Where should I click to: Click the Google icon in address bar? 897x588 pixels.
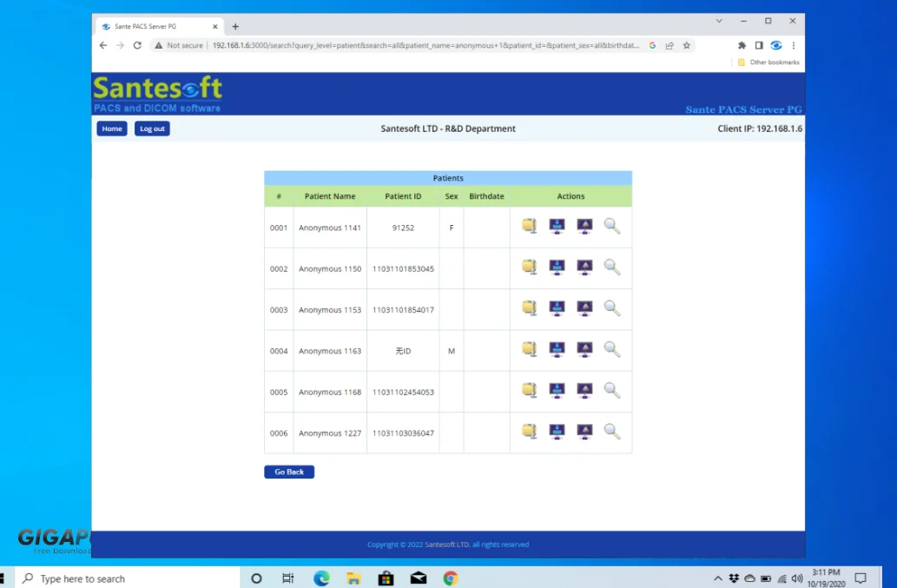[x=652, y=45]
